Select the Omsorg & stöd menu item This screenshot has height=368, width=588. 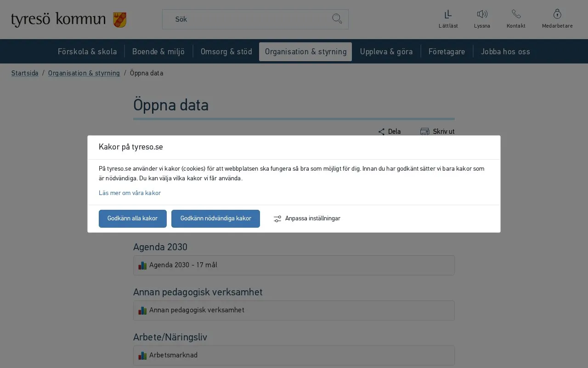point(226,52)
